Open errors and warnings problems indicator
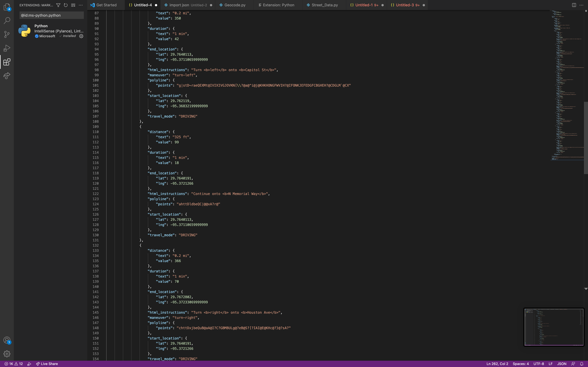Image resolution: width=588 pixels, height=367 pixels. tap(14, 364)
